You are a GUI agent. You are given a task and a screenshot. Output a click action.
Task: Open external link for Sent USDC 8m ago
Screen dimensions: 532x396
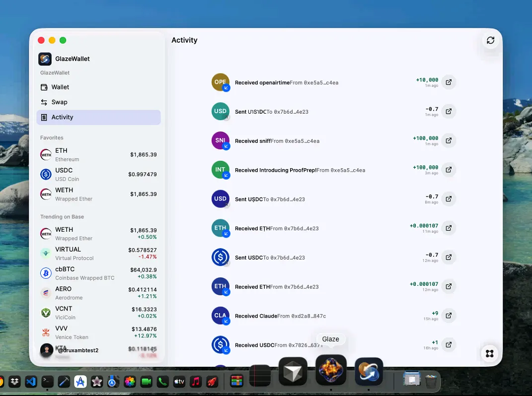coord(449,198)
